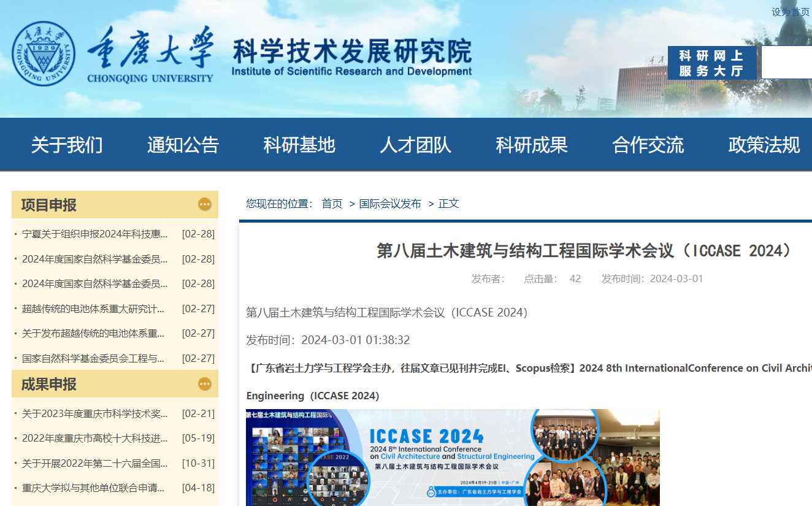Screen dimensions: 812x506
Task: Click the 发布时间：2024-03-01 01:38:32 line
Action: (328, 340)
